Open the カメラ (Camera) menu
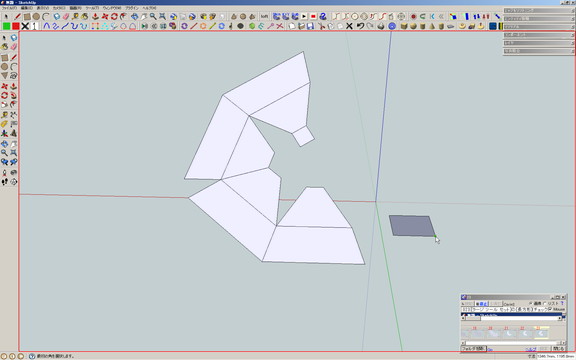Viewport: 576px width, 360px height. pyautogui.click(x=59, y=8)
